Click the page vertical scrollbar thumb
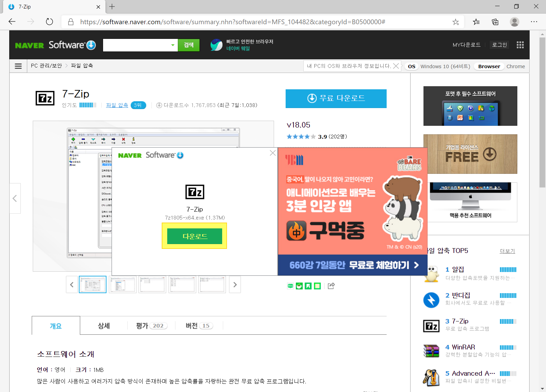 point(542,112)
